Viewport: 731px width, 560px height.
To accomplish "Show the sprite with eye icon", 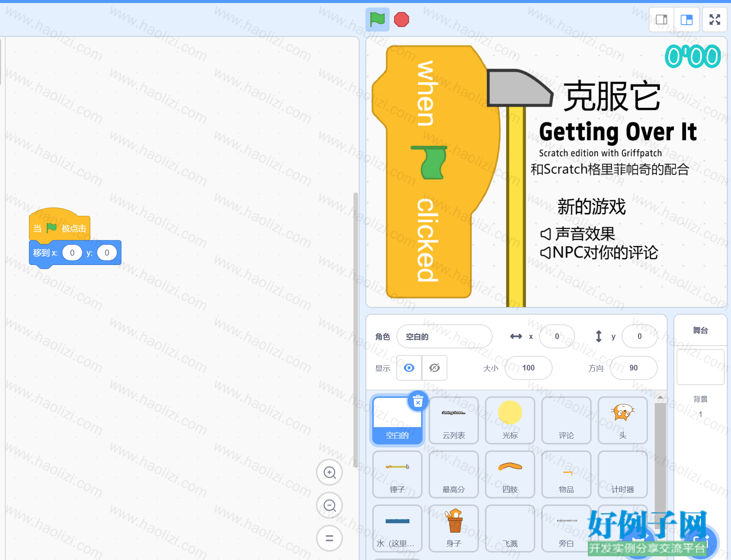I will 409,368.
